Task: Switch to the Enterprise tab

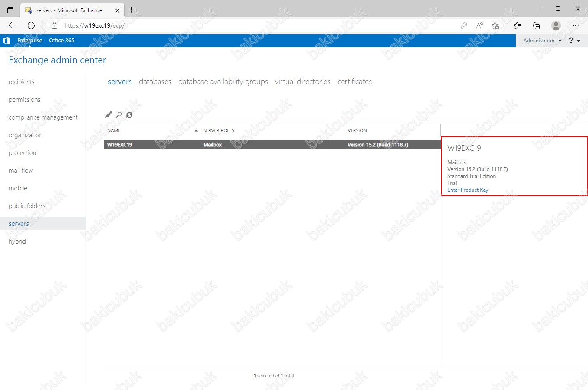Action: (30, 40)
